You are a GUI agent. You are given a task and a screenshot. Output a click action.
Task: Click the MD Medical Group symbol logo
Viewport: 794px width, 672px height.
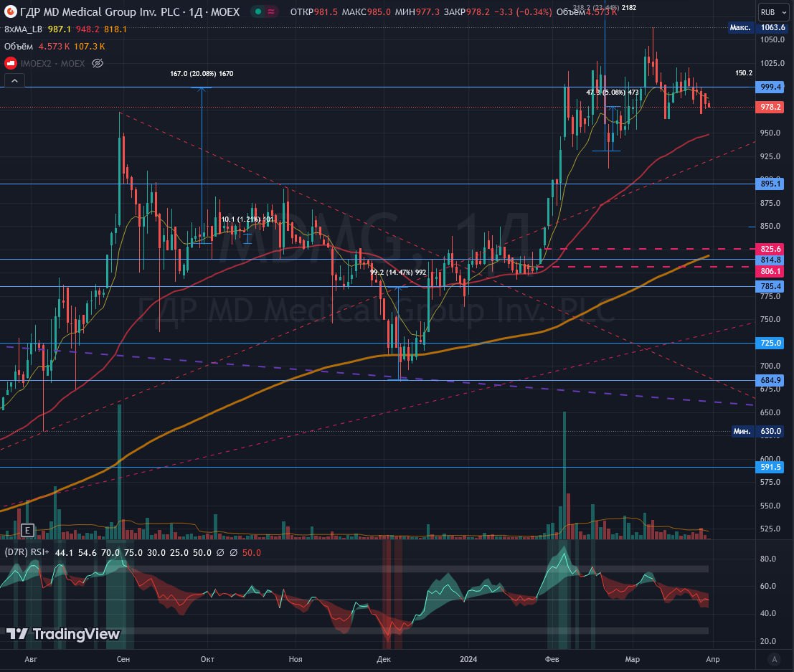[10, 12]
